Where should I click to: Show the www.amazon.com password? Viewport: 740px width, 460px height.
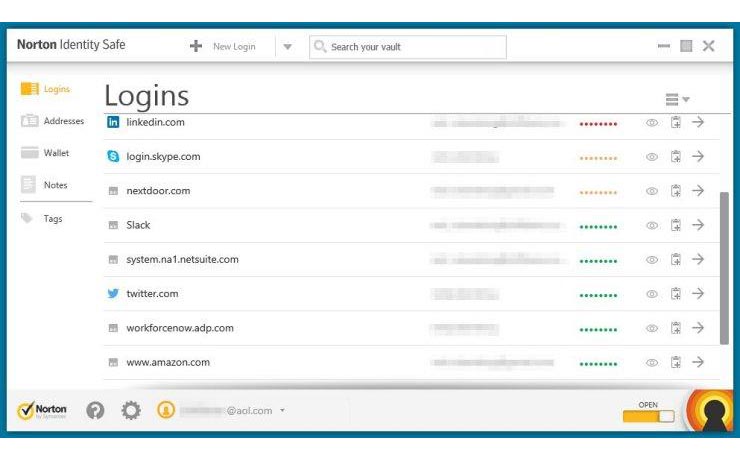pyautogui.click(x=652, y=363)
